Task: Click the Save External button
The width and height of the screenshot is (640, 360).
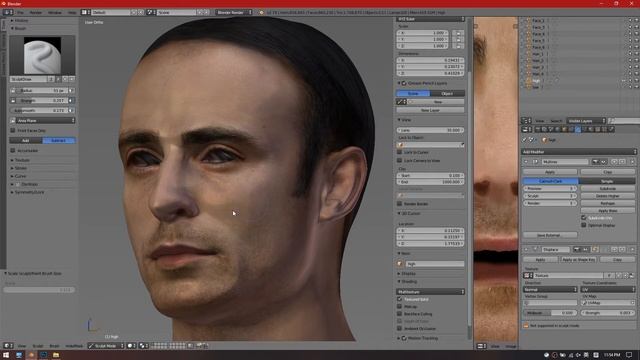Action: 550,236
